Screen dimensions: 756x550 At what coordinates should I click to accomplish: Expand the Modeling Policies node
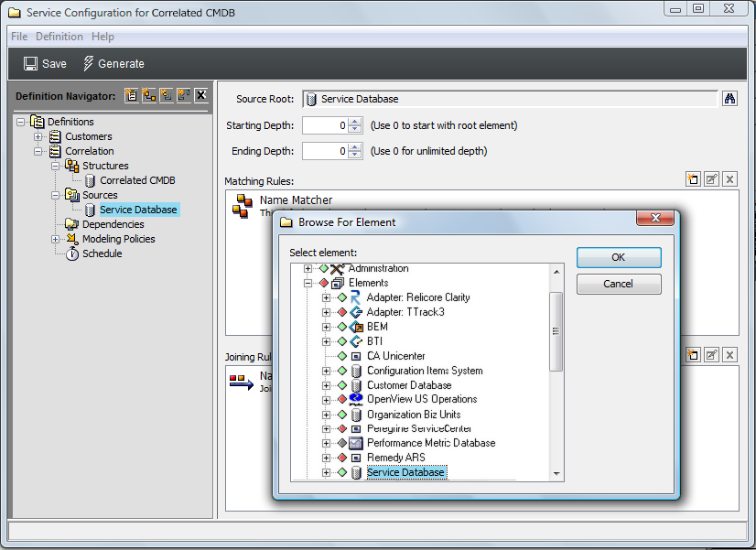tap(56, 239)
